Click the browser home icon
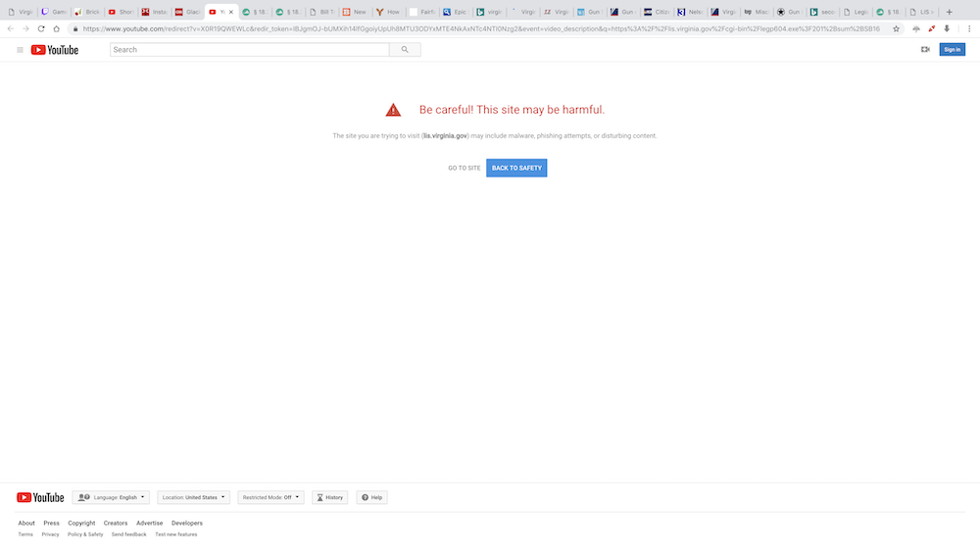The image size is (980, 552). tap(57, 28)
